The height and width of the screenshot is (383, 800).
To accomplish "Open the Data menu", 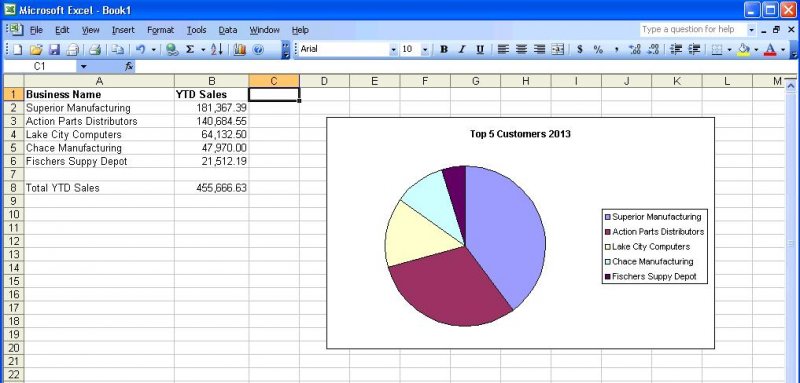I will pos(228,30).
